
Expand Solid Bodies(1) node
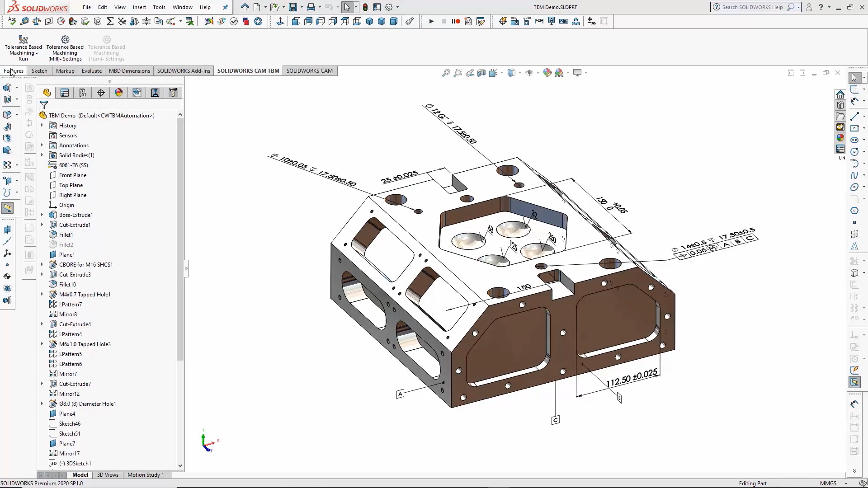[42, 155]
